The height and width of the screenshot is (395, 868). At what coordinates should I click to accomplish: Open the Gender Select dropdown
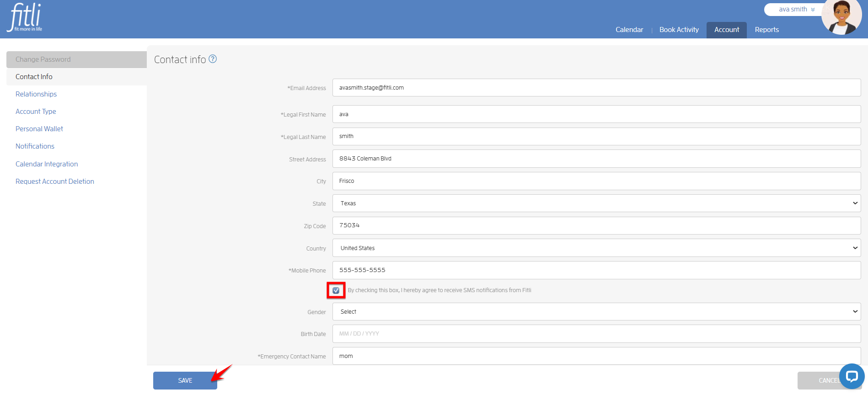click(x=596, y=311)
